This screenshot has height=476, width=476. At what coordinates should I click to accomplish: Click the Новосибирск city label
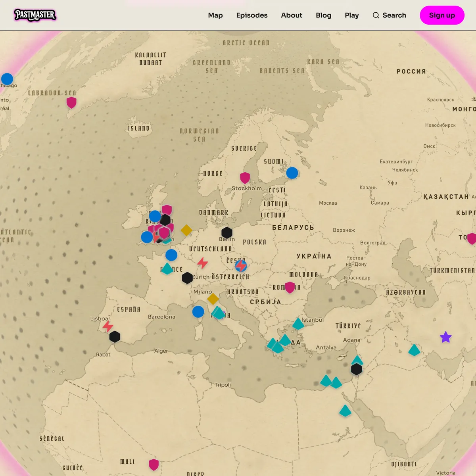point(440,125)
